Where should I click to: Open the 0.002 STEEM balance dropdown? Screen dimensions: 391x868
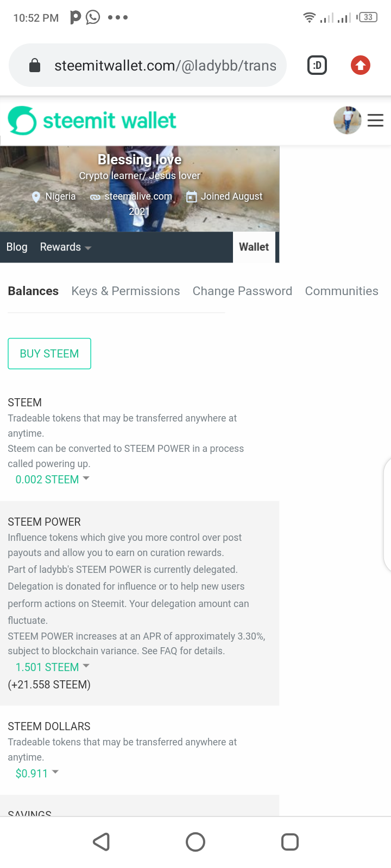click(x=52, y=480)
